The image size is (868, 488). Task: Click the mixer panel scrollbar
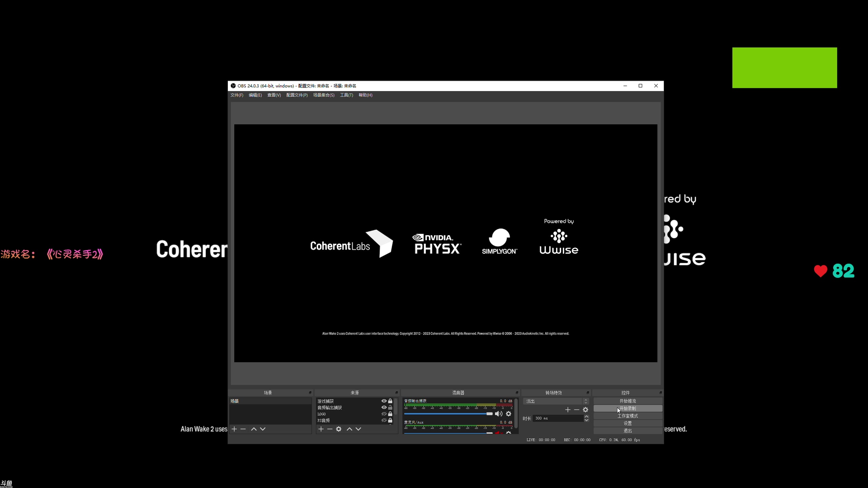516,413
